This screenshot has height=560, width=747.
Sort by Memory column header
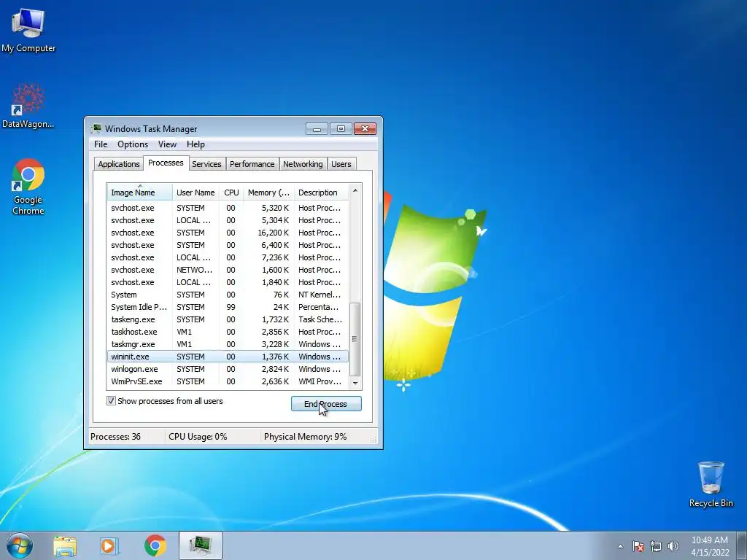(x=268, y=192)
